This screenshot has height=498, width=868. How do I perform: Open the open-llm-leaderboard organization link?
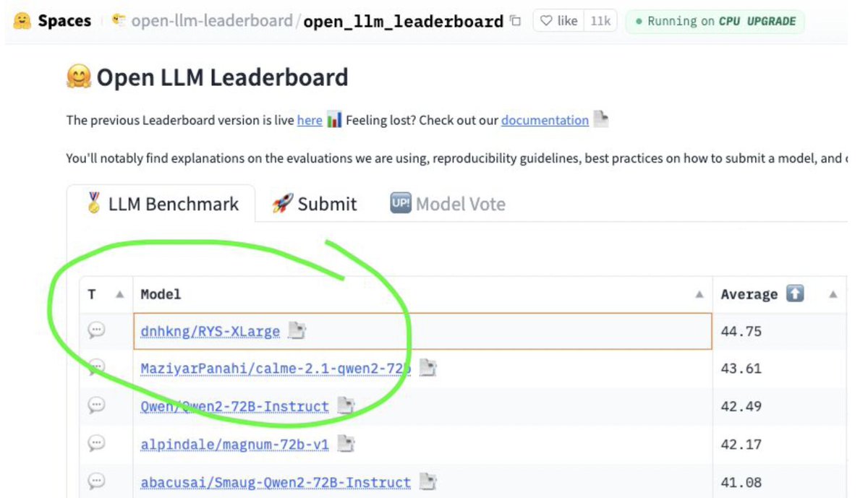coord(211,21)
